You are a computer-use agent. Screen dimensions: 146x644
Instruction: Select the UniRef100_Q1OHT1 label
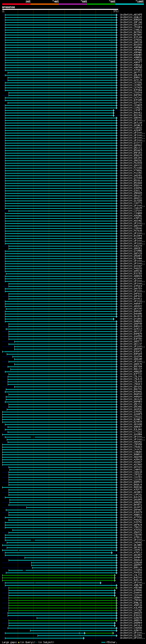click(131, 507)
